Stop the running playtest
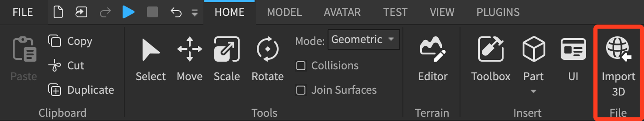The height and width of the screenshot is (121, 644). tap(152, 12)
